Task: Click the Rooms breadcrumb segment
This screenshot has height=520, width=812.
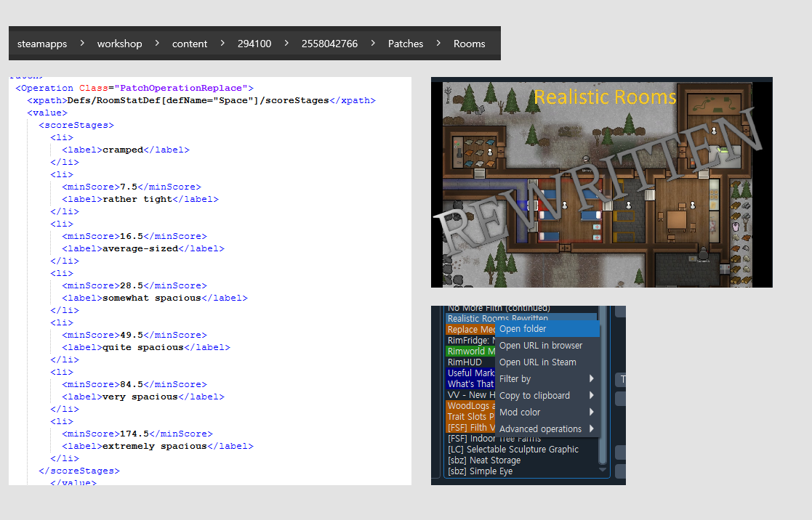Action: click(469, 44)
